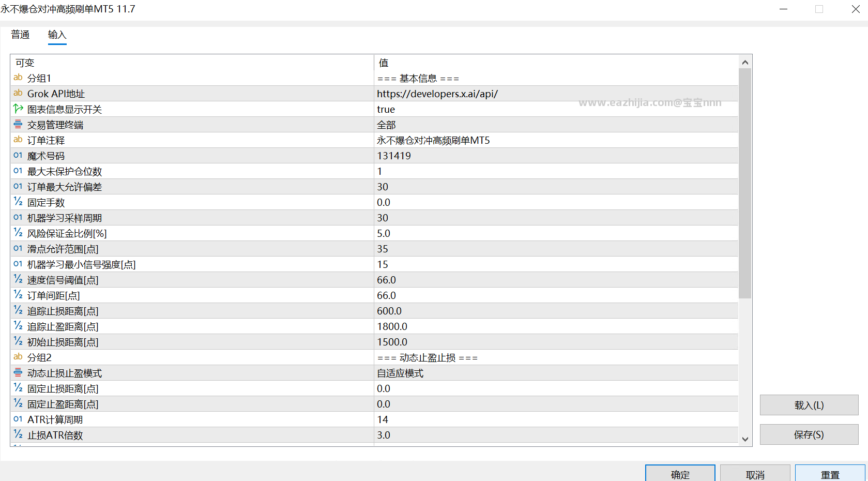The width and height of the screenshot is (868, 481).
Task: Click boolean arrow icon beside 图表信息显示开关
Action: pos(18,109)
